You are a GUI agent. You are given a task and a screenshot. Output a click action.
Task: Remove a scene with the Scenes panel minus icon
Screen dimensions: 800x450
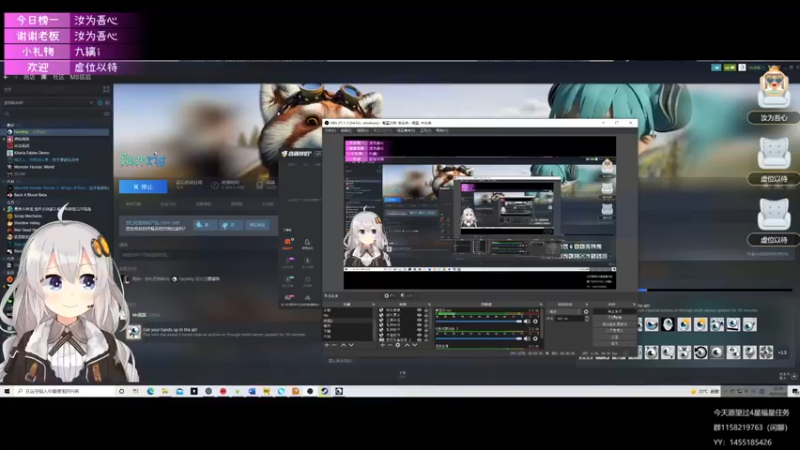coord(335,345)
